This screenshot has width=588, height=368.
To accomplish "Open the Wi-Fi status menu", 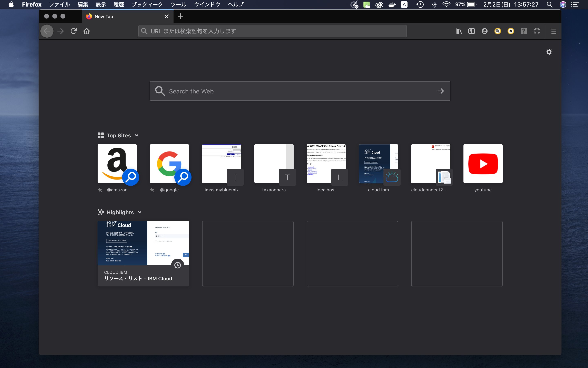I will pos(446,4).
